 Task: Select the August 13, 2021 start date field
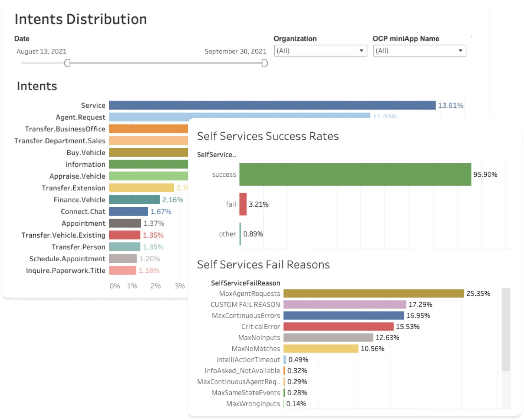point(41,51)
